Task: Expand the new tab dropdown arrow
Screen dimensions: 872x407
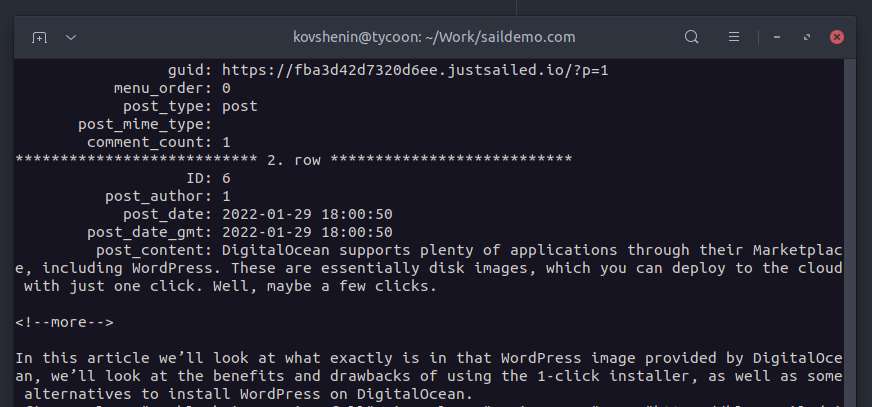Action: (x=71, y=38)
